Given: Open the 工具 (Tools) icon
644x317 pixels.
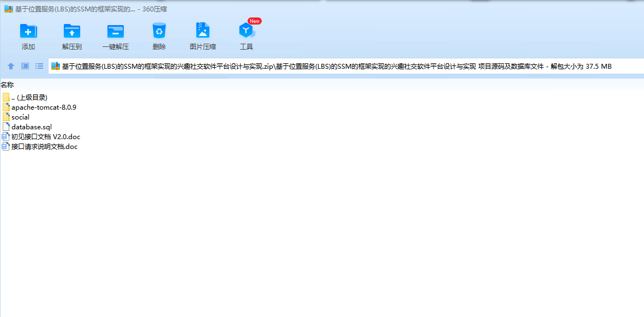Looking at the screenshot, I should pos(246,31).
